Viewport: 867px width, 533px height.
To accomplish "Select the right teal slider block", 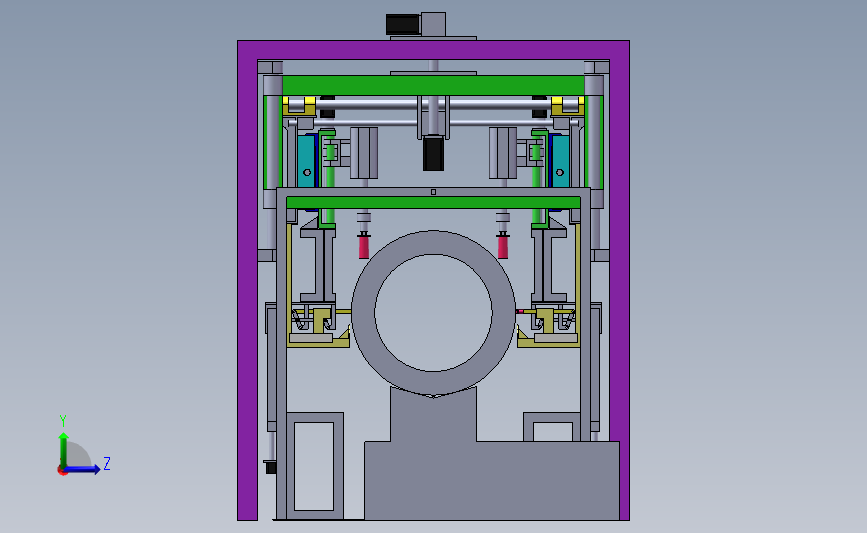I will (561, 161).
